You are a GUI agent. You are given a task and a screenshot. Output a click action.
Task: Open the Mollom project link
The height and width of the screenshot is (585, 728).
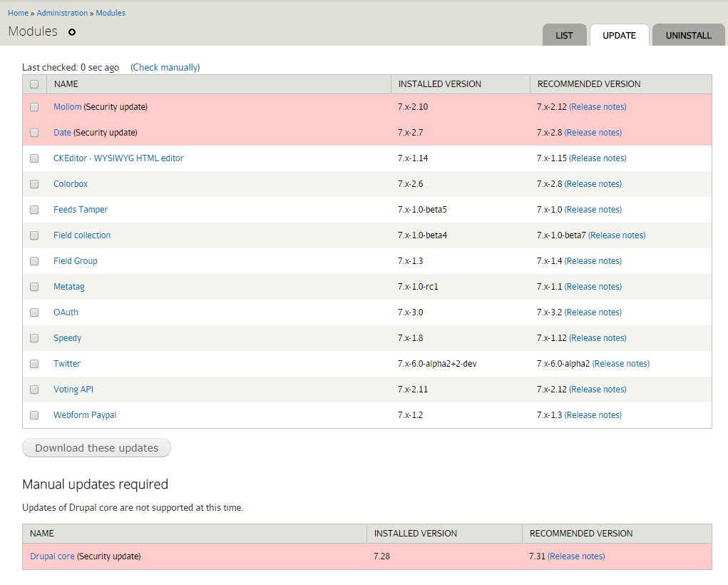(67, 107)
